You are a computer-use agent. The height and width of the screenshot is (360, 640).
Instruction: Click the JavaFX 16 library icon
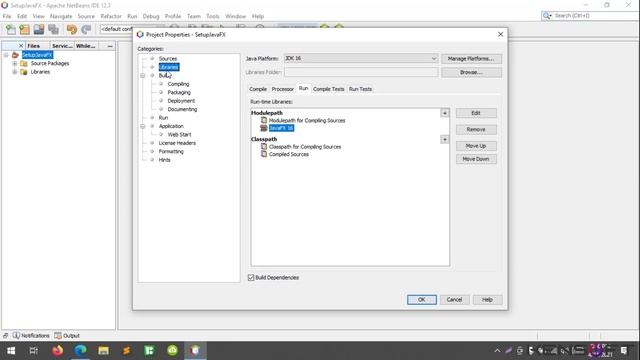point(264,128)
